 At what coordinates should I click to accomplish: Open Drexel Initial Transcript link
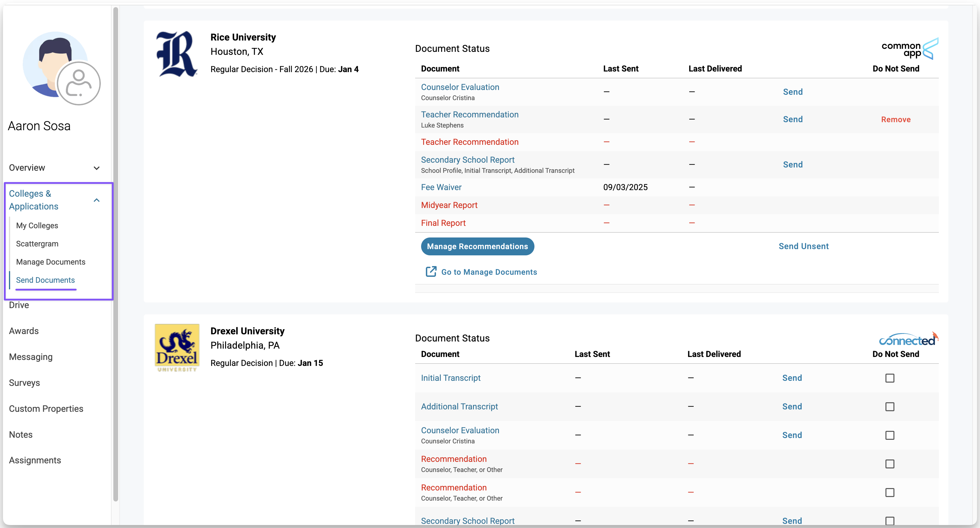tap(450, 378)
